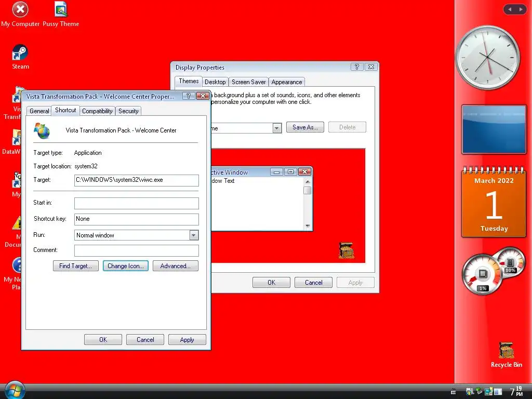Click the Find Target button
Image resolution: width=532 pixels, height=399 pixels.
(x=76, y=265)
